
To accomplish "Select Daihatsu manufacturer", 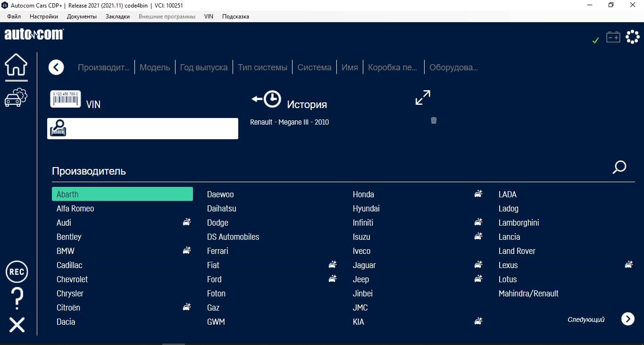I will click(x=222, y=208).
